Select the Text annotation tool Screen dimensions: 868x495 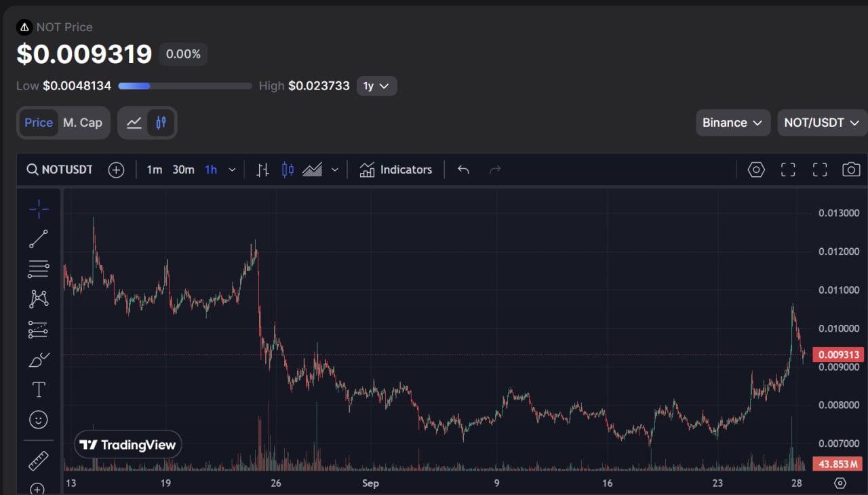coord(39,389)
